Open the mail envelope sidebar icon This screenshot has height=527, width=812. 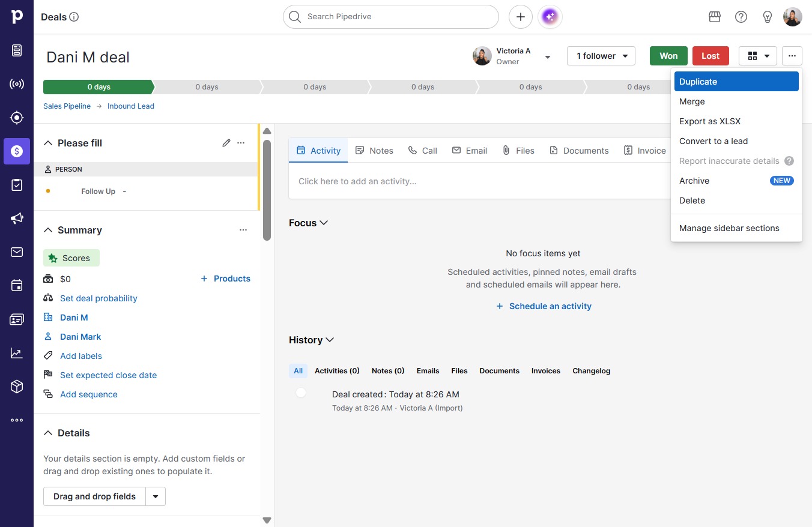[x=17, y=252]
